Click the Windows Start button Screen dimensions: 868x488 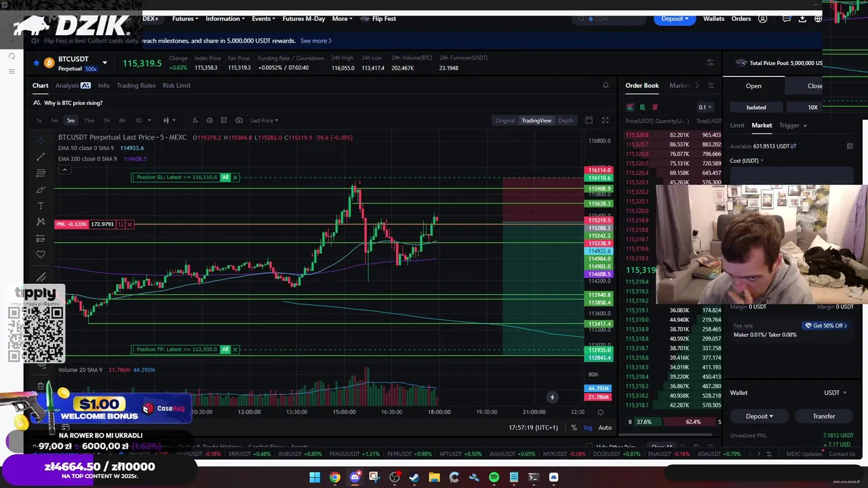pyautogui.click(x=315, y=477)
